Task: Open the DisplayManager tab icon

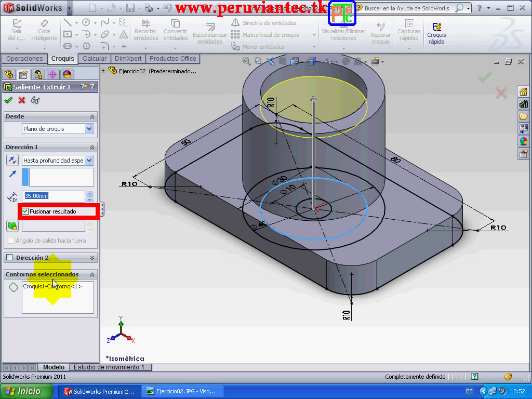Action: (x=67, y=74)
